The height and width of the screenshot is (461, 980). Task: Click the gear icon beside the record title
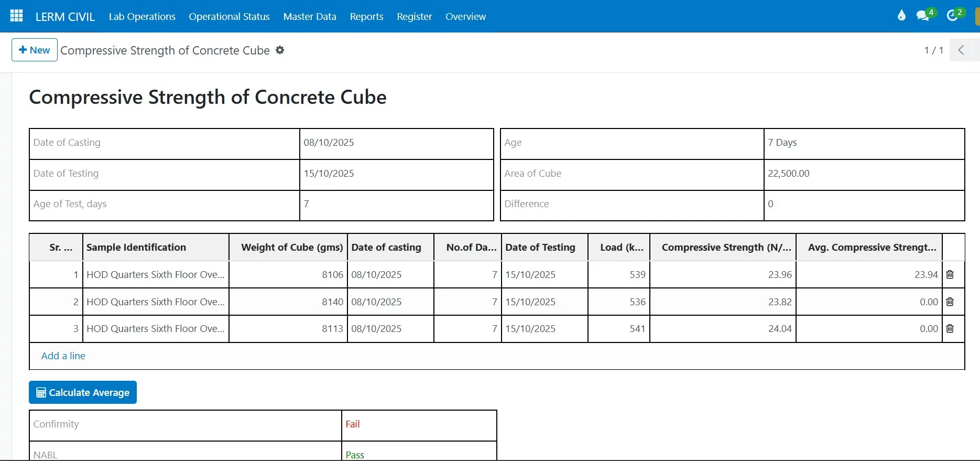point(280,50)
